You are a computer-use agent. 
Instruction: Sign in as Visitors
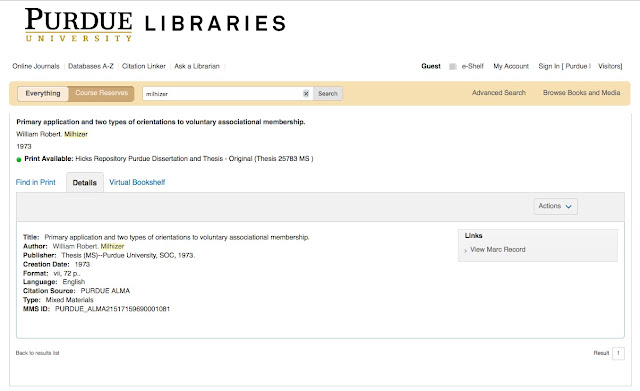(610, 66)
